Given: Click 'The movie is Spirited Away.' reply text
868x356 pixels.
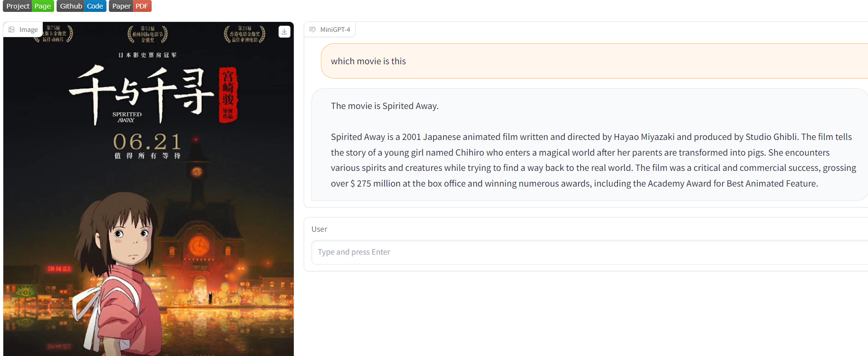Looking at the screenshot, I should tap(385, 106).
